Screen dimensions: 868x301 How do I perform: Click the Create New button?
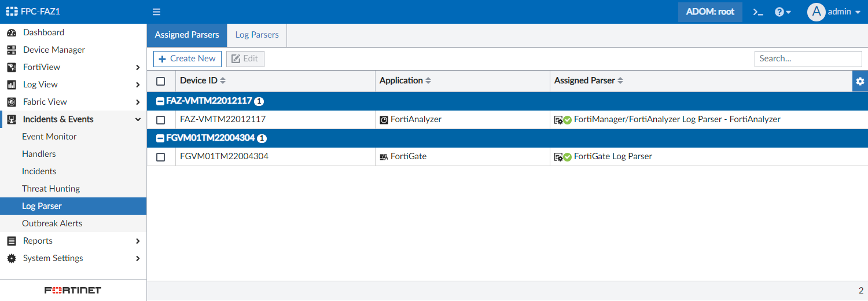click(187, 58)
